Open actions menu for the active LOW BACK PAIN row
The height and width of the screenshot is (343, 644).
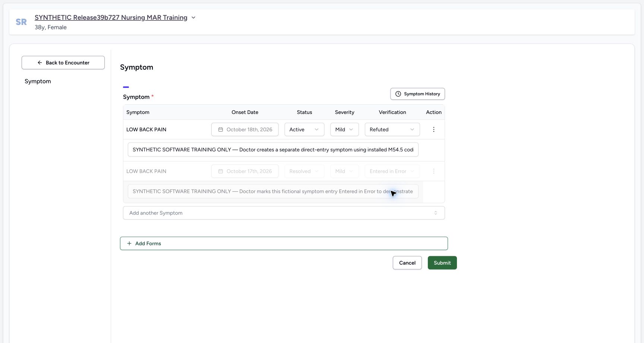pos(433,130)
